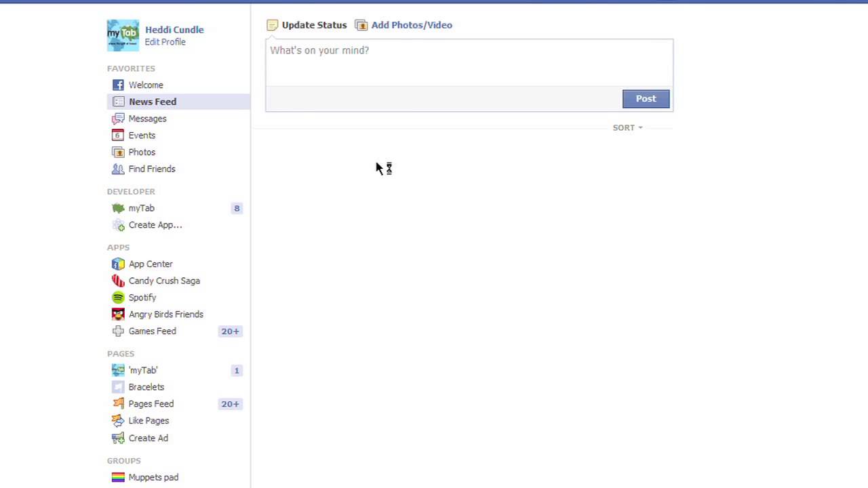Click the Facebook icon beside Welcome
The image size is (868, 488).
point(118,85)
